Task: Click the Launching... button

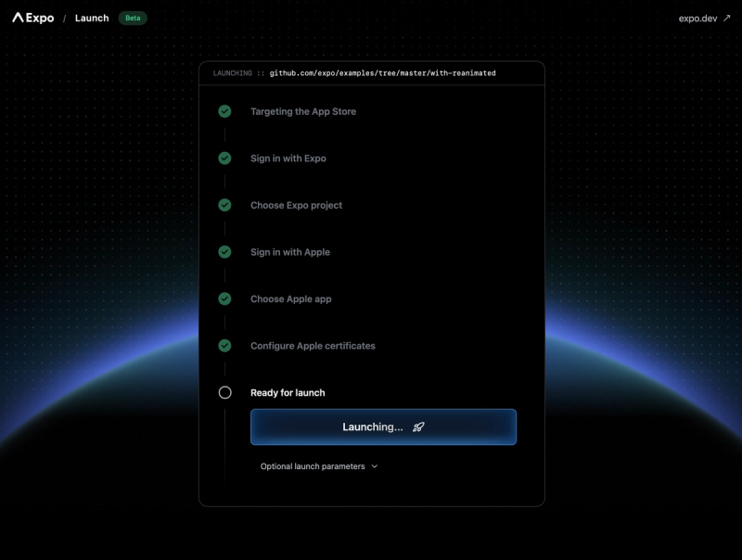Action: [x=383, y=426]
